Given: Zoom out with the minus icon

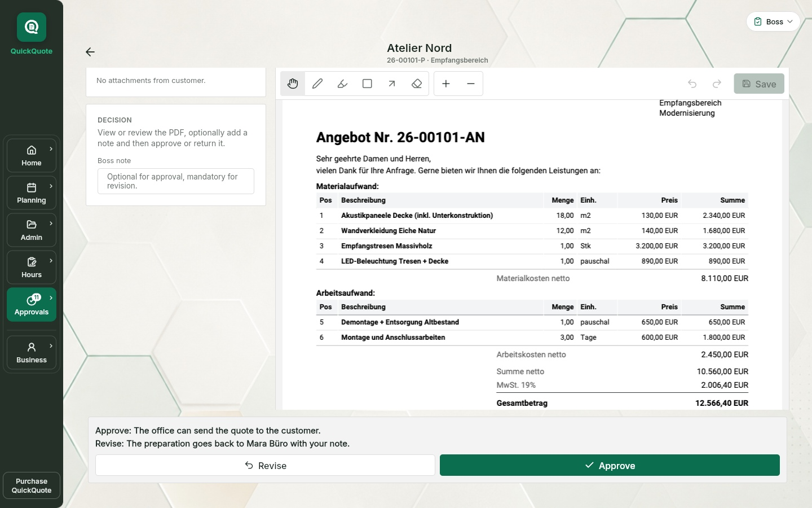Looking at the screenshot, I should (x=471, y=84).
